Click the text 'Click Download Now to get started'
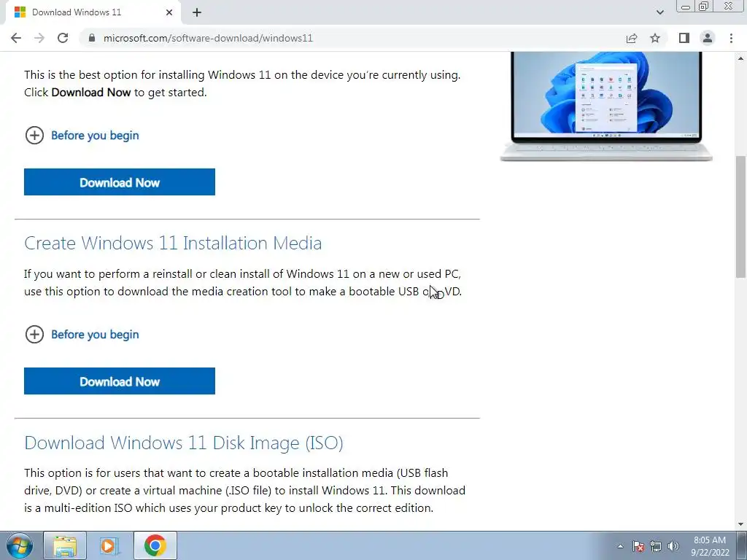Viewport: 747px width, 560px height. point(115,93)
